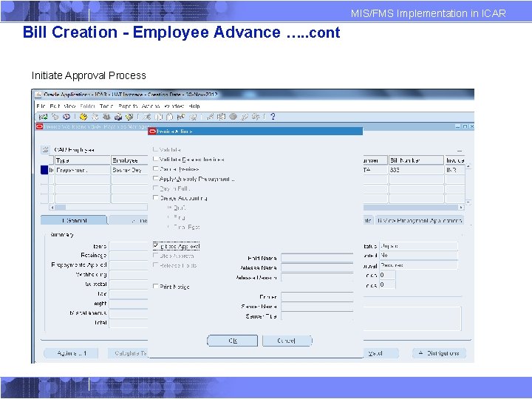Click the Printer input field
This screenshot has height=399, width=532.
(x=317, y=297)
